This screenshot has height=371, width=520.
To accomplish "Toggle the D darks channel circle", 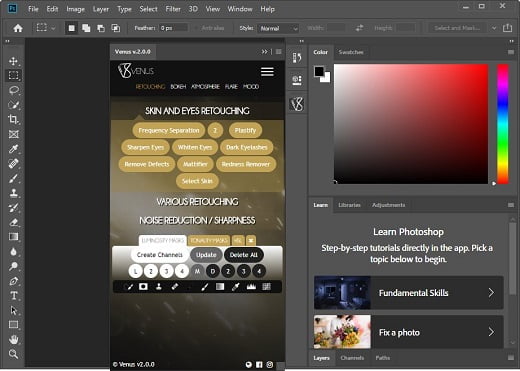I will click(213, 271).
